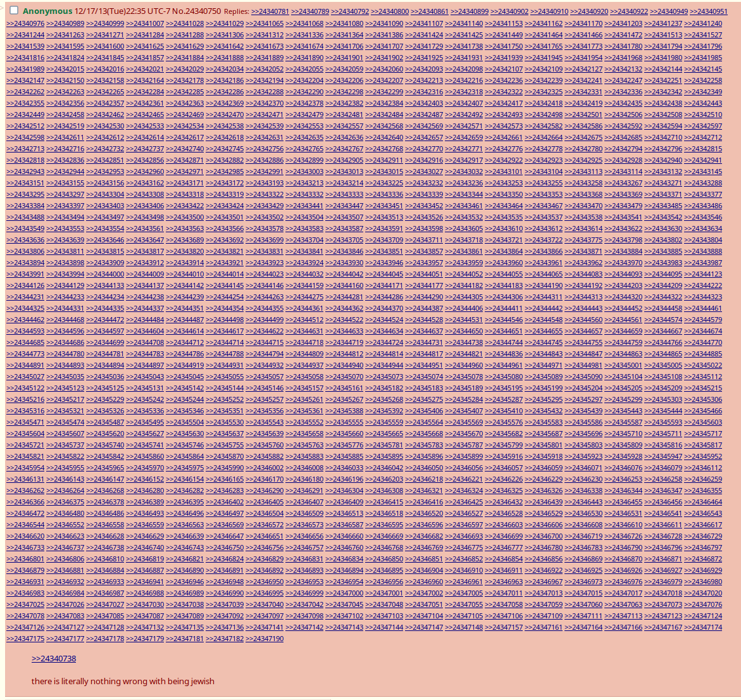Open reply link >>24343894

(25, 262)
